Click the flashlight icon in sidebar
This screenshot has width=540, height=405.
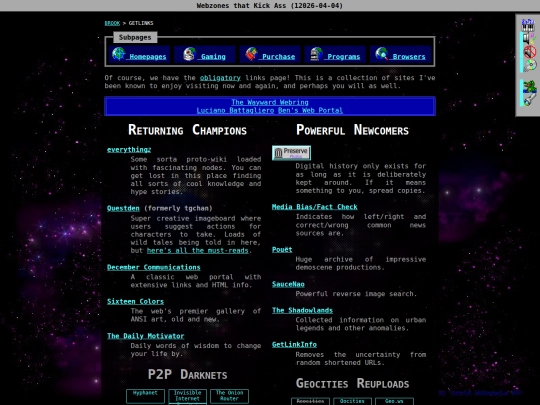(x=530, y=100)
